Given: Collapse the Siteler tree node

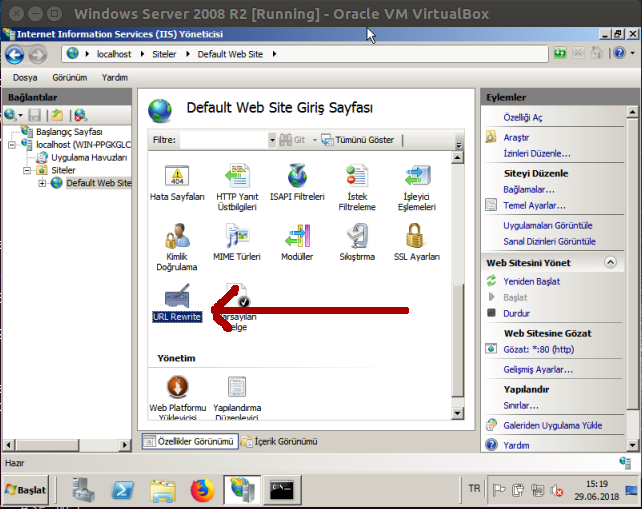Looking at the screenshot, I should click(x=29, y=170).
